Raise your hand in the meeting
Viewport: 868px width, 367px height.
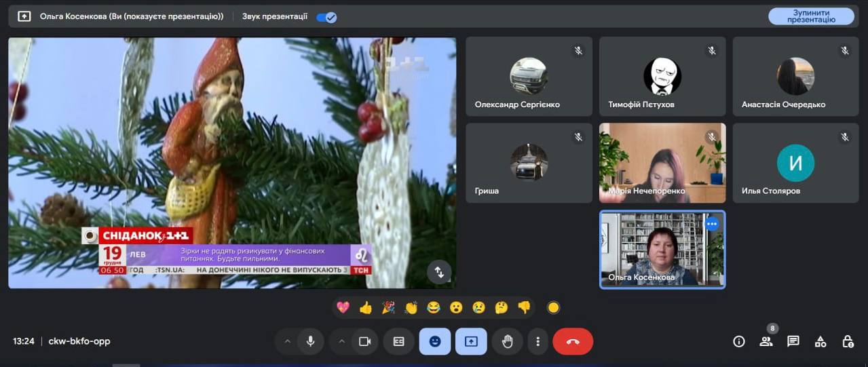click(507, 341)
